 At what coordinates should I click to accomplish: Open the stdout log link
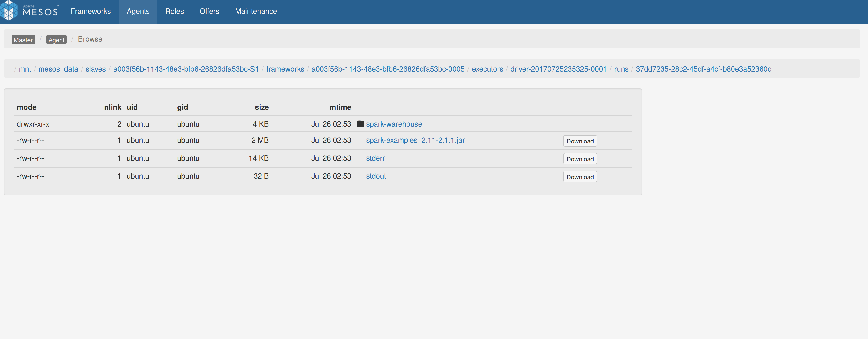coord(376,176)
